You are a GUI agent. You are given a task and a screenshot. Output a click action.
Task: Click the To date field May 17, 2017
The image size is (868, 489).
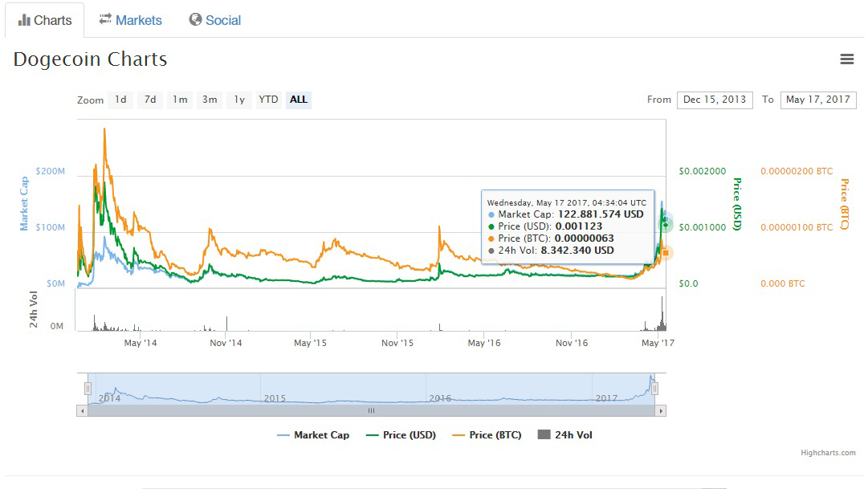(818, 100)
